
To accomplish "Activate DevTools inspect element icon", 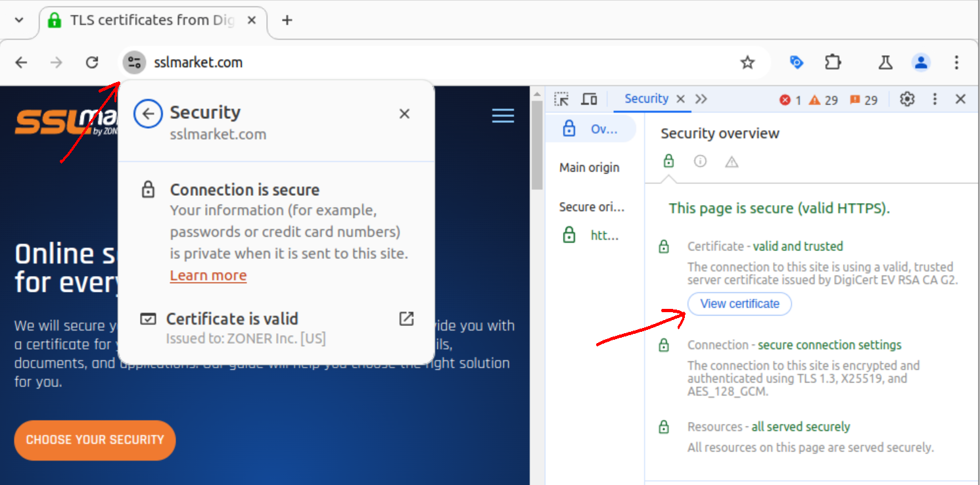I will pyautogui.click(x=561, y=99).
